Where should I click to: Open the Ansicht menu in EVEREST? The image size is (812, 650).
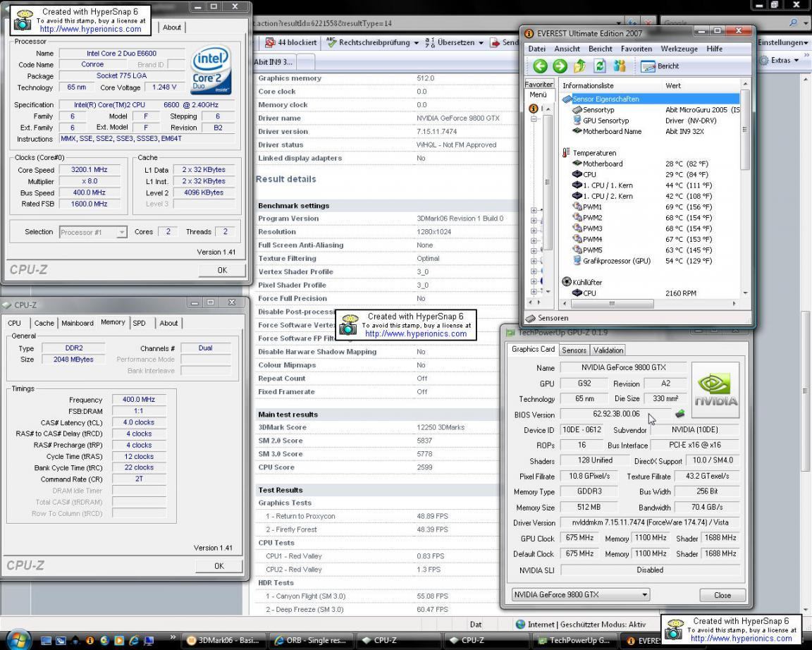(567, 49)
